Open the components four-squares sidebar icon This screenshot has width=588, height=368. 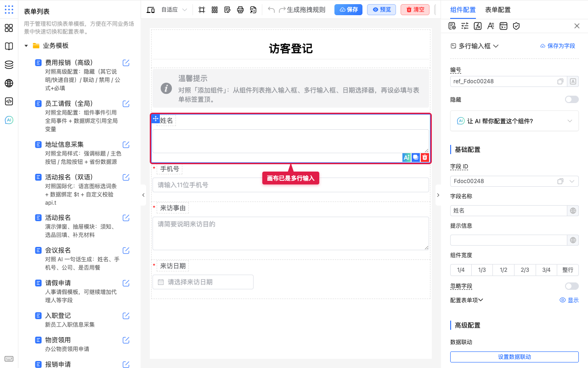9,28
